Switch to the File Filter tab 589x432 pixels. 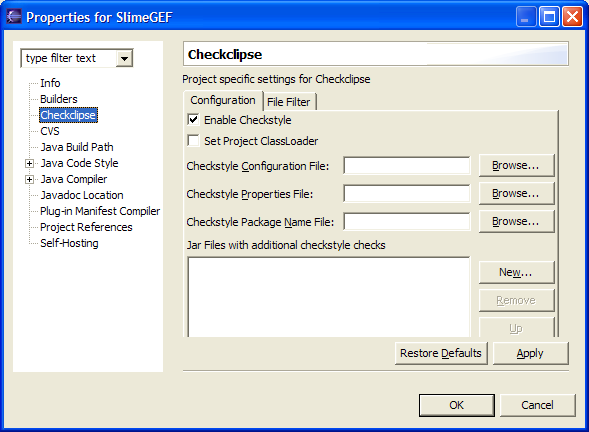point(288,102)
